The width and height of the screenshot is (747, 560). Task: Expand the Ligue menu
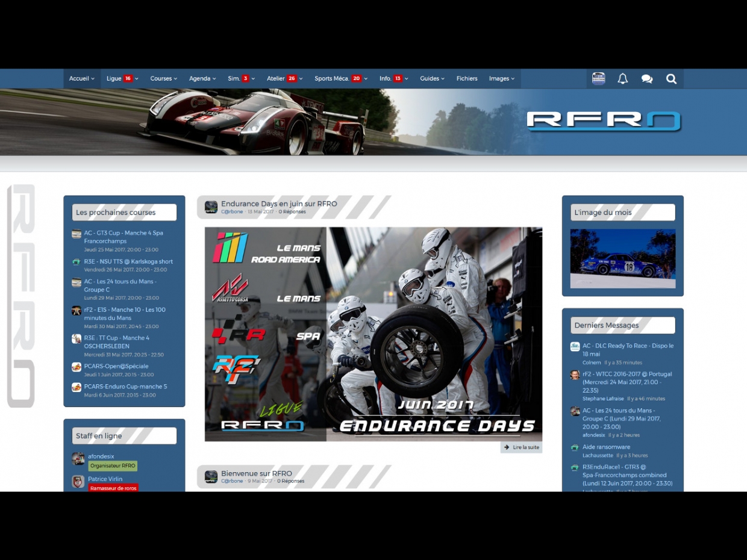[122, 79]
